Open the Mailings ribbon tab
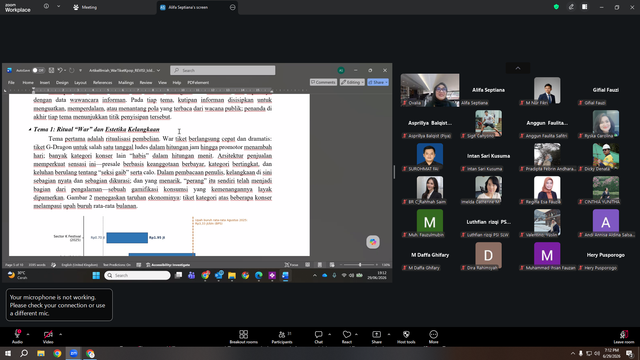 (126, 82)
